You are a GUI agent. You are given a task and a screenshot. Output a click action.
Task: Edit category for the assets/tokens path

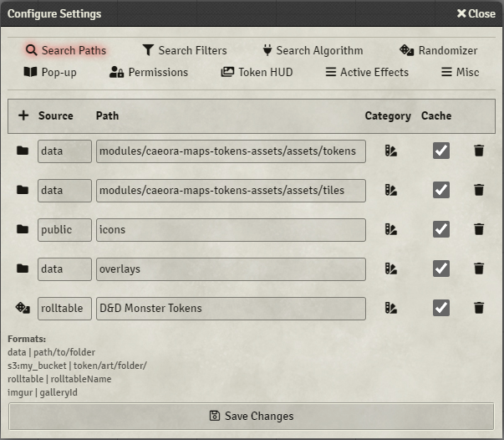click(x=391, y=151)
